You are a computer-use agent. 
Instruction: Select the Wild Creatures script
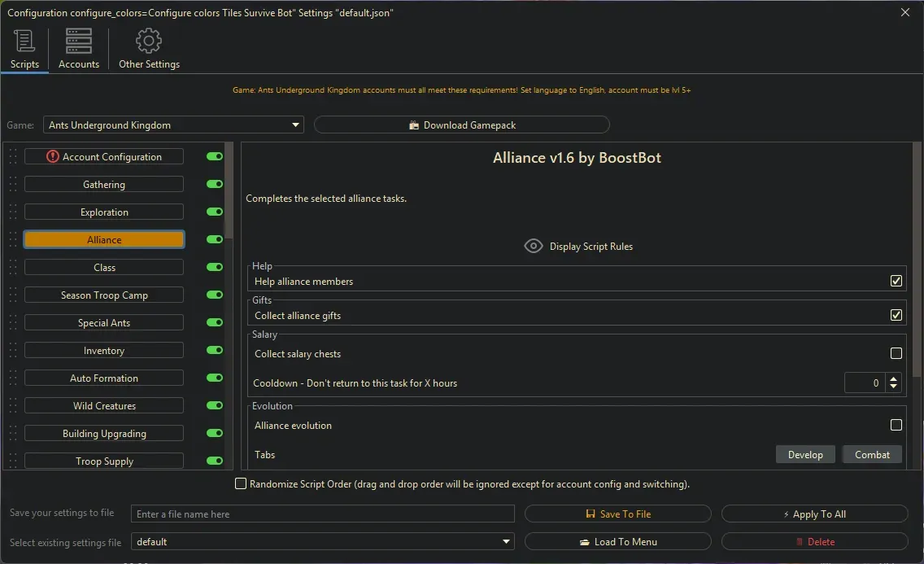pyautogui.click(x=104, y=406)
